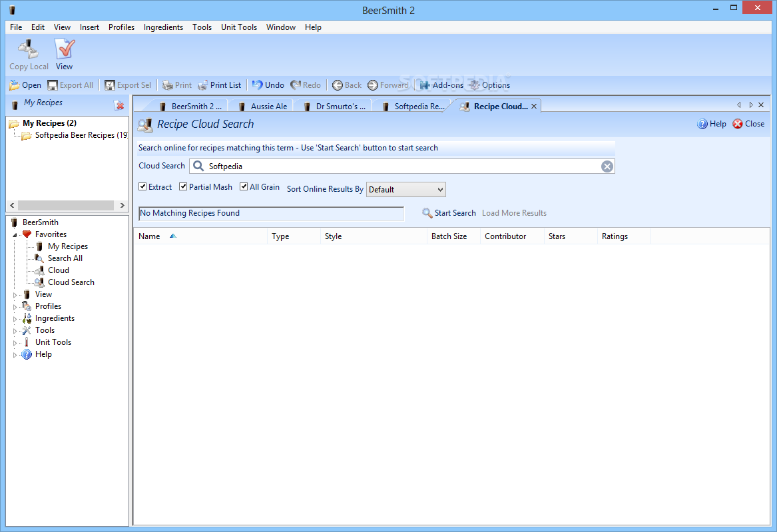The width and height of the screenshot is (777, 532).
Task: Click the Cloud Search input field
Action: [x=402, y=166]
